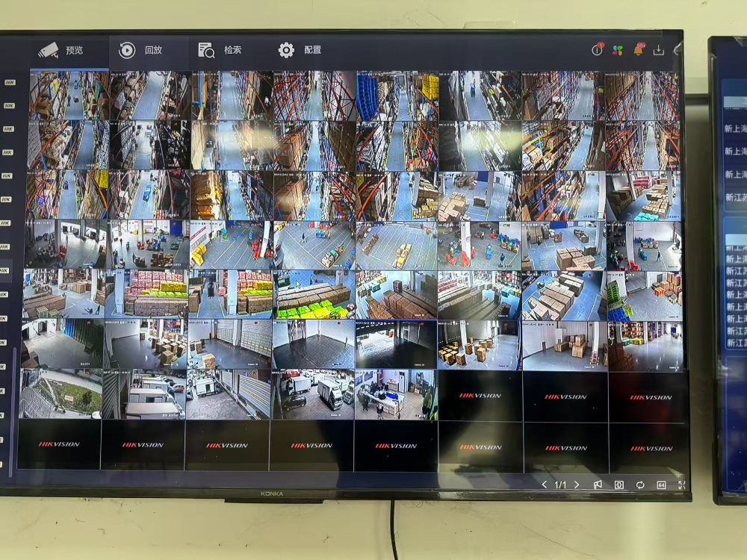Go to the 检索 search tab
This screenshot has height=560, width=747.
220,49
